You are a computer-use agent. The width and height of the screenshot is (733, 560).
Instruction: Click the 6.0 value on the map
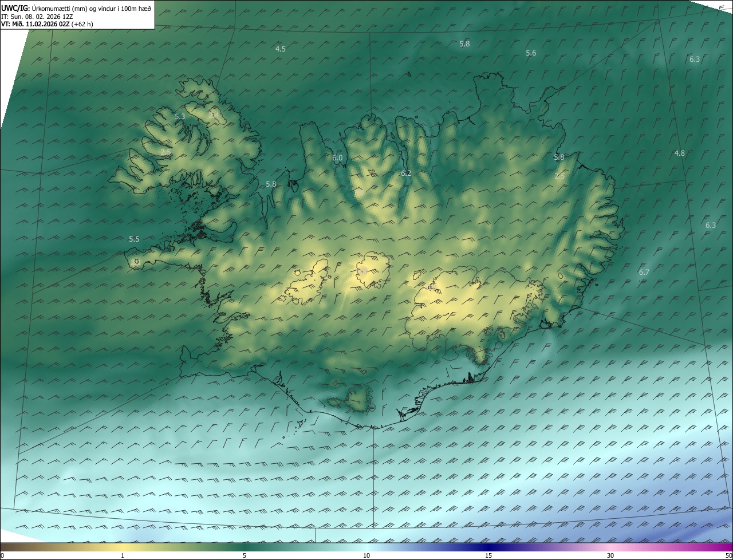[x=337, y=158]
